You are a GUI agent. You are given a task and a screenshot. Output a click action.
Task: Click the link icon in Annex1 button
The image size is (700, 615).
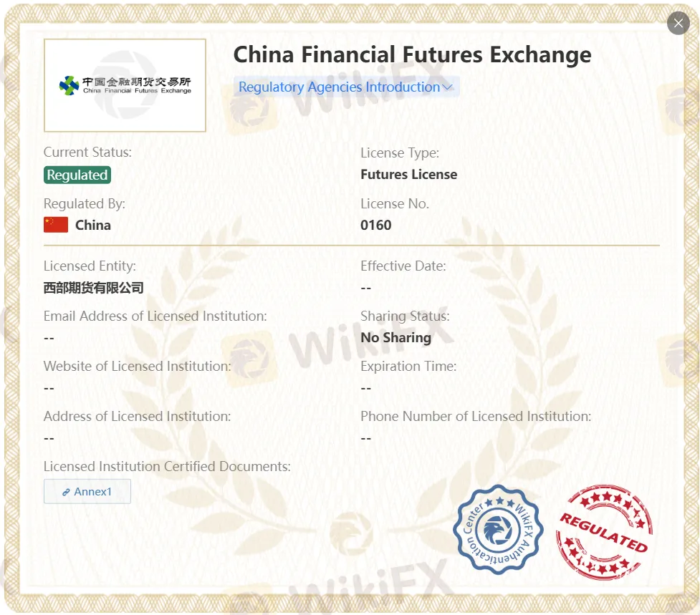click(66, 493)
